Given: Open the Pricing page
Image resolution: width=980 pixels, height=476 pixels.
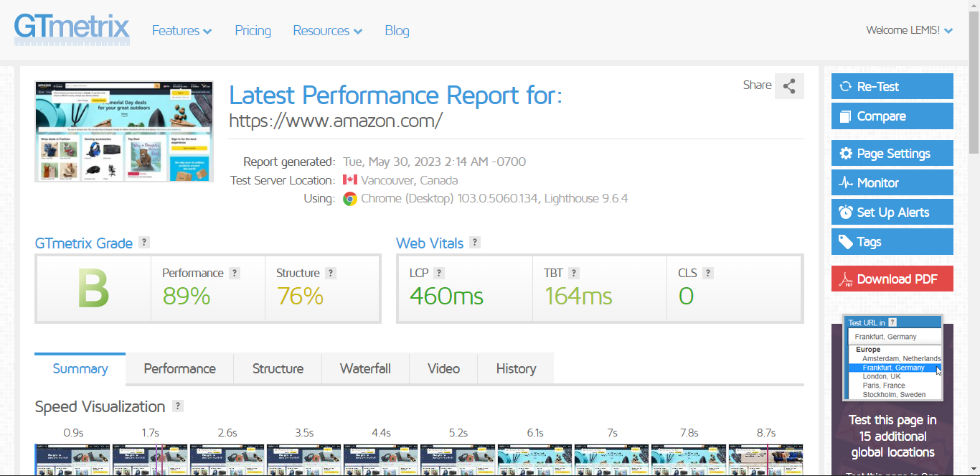Looking at the screenshot, I should (253, 31).
